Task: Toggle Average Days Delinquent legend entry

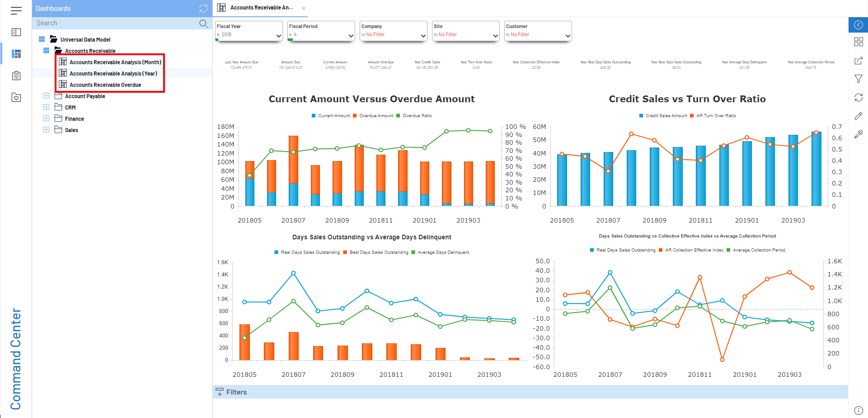Action: (x=443, y=252)
